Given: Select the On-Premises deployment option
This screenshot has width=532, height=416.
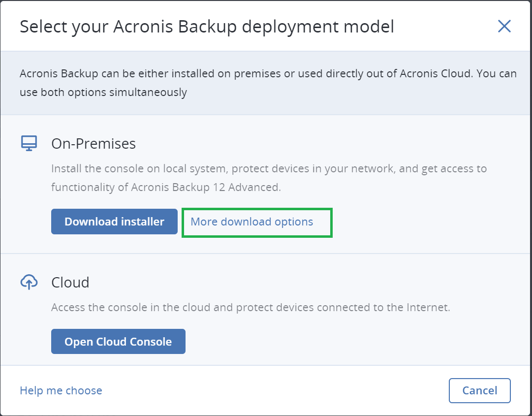Looking at the screenshot, I should (x=93, y=143).
